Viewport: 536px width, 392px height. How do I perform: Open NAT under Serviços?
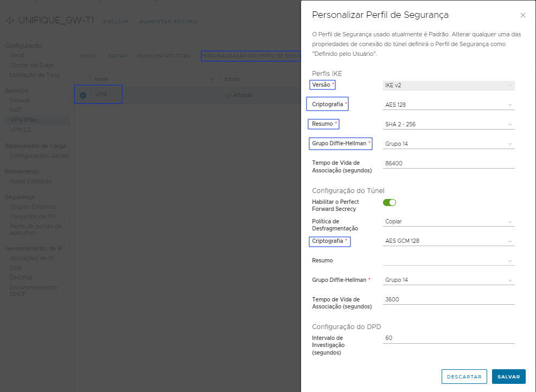click(x=16, y=110)
